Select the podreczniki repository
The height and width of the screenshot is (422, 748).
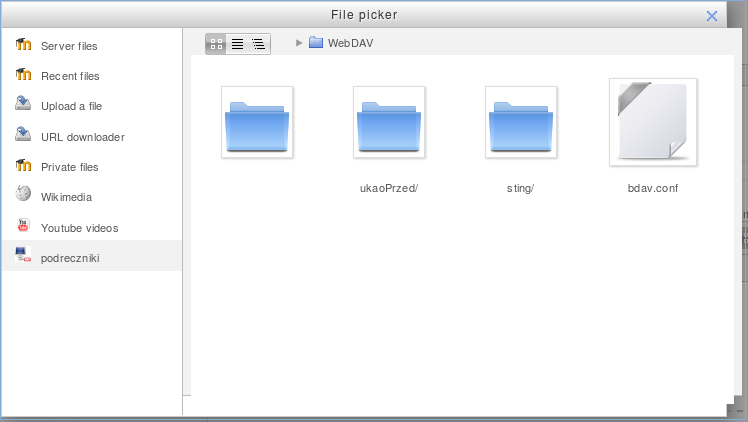pos(92,258)
